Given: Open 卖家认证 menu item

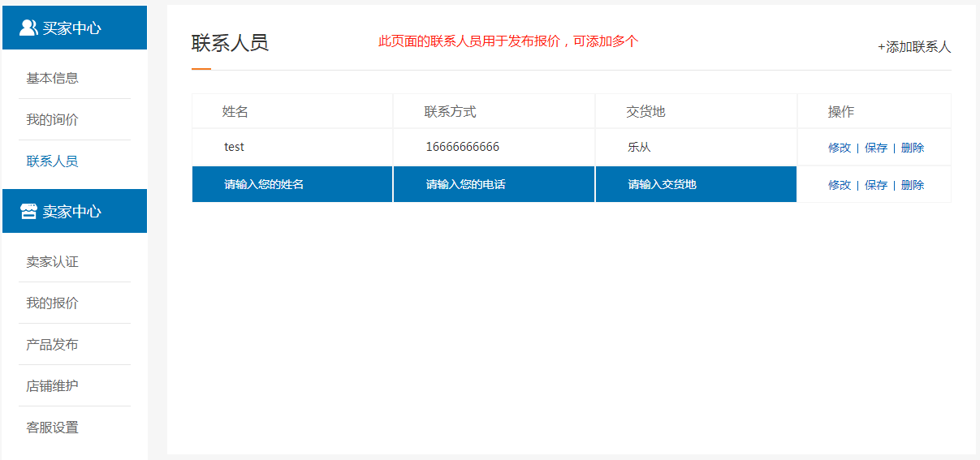Looking at the screenshot, I should click(52, 262).
